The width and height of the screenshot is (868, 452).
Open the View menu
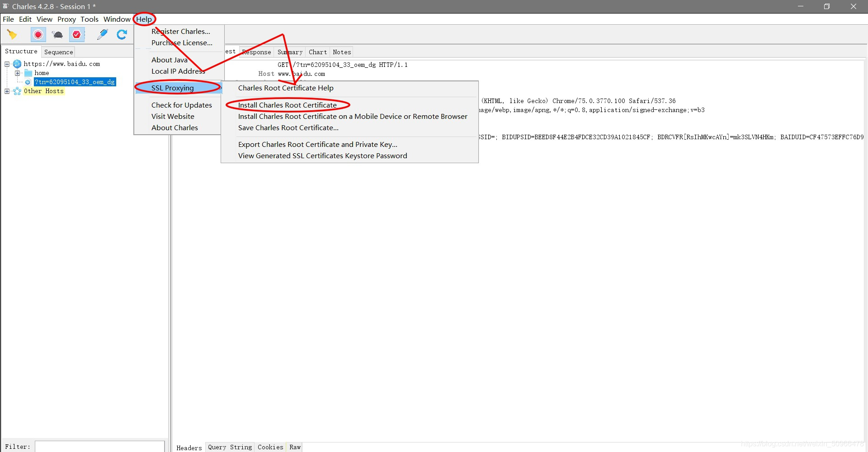[44, 19]
